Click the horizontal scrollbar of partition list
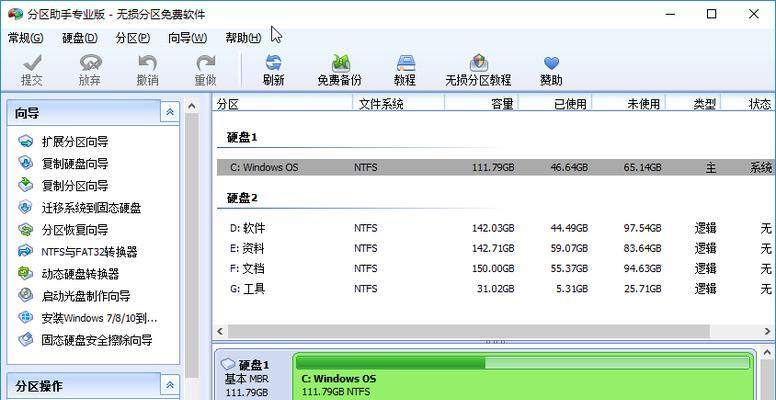Screen dimensions: 776x400 468,331
